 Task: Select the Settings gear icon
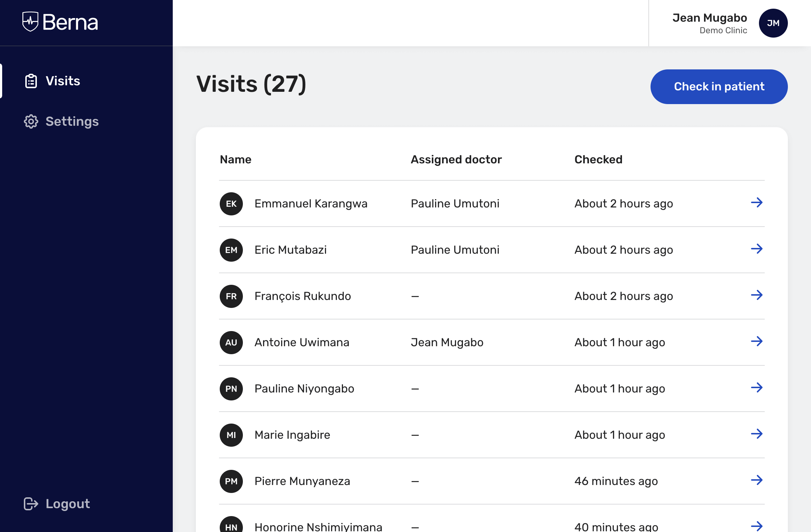(30, 121)
